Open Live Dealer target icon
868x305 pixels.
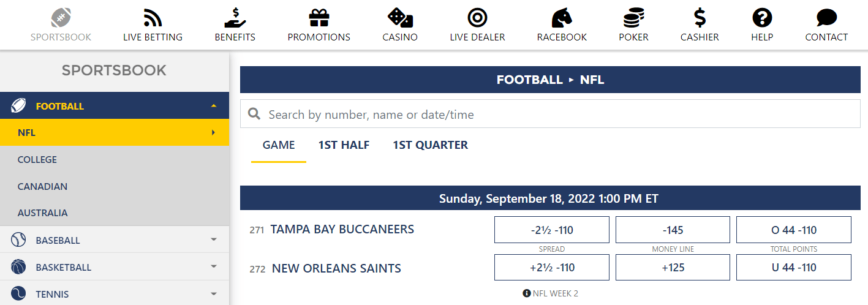pos(477,18)
